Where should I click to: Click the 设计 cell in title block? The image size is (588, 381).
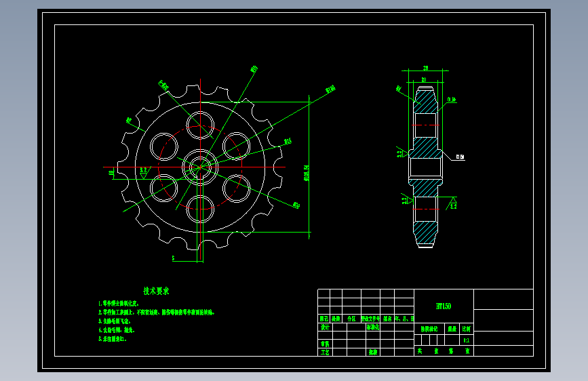click(x=325, y=327)
